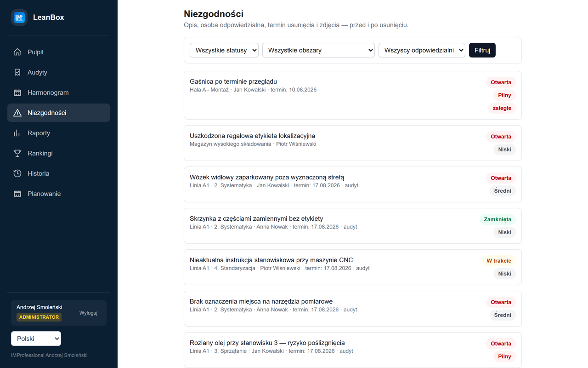Click the Andrzej Smoleński user name

(39, 307)
